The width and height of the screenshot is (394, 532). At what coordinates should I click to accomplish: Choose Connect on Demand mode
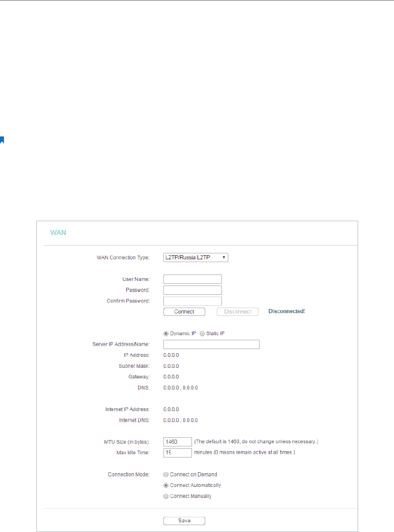click(166, 475)
